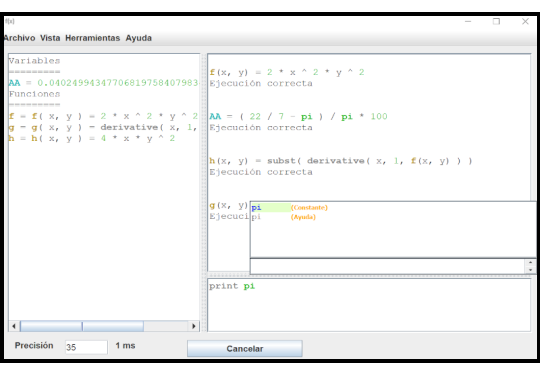Open the Vista menu
The width and height of the screenshot is (540, 374).
pos(50,38)
